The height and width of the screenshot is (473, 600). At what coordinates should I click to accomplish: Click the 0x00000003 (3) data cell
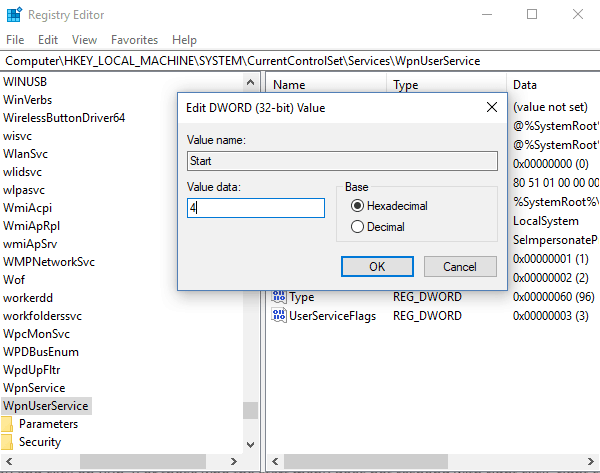[550, 316]
